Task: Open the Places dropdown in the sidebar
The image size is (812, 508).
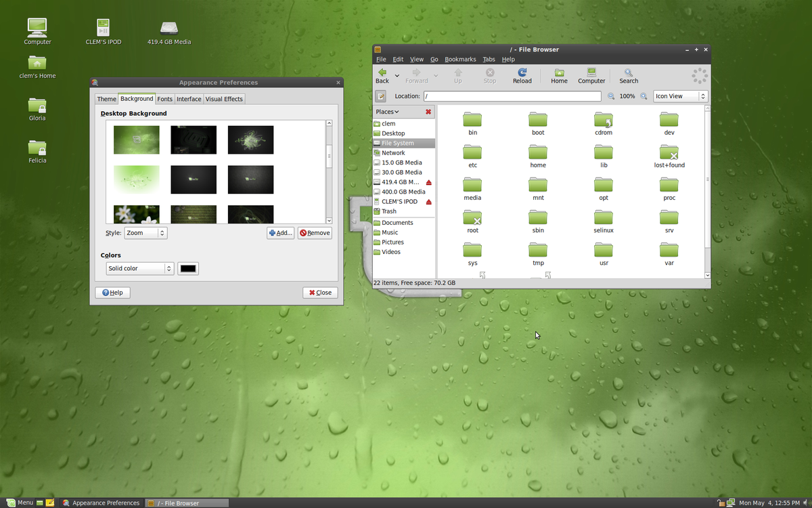Action: tap(388, 111)
